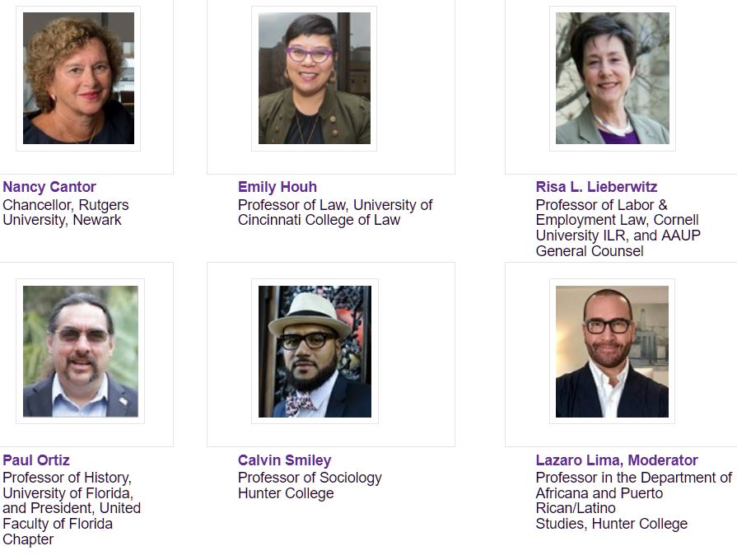737x560 pixels.
Task: Click the United Faculty of Florida Chapter text
Action: click(72, 523)
